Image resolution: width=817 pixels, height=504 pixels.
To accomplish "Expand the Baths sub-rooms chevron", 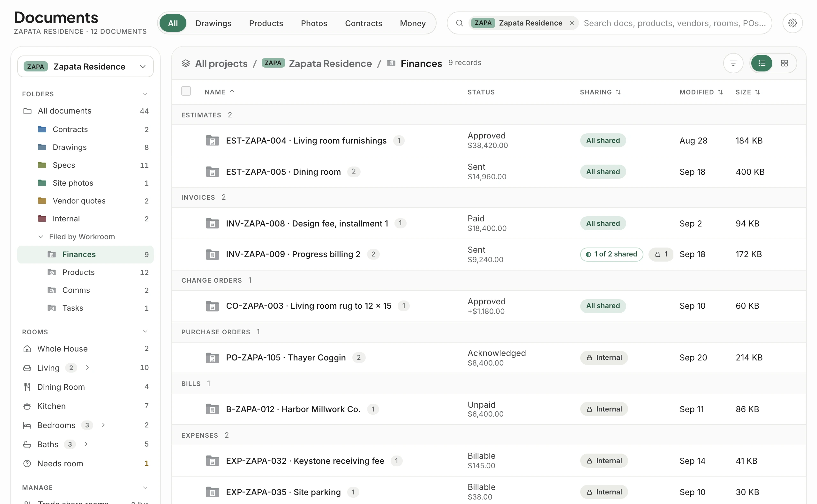I will coord(86,444).
